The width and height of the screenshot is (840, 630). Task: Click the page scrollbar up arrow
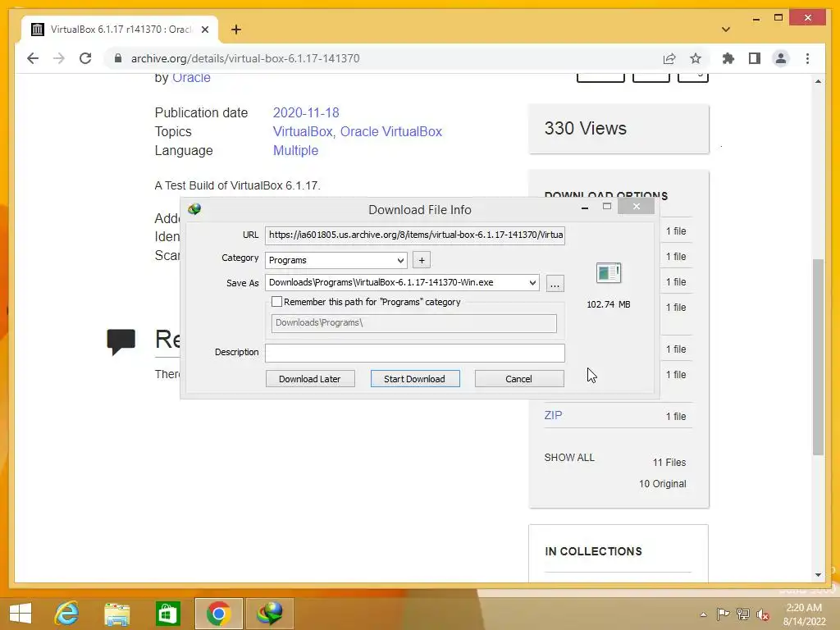coord(818,81)
